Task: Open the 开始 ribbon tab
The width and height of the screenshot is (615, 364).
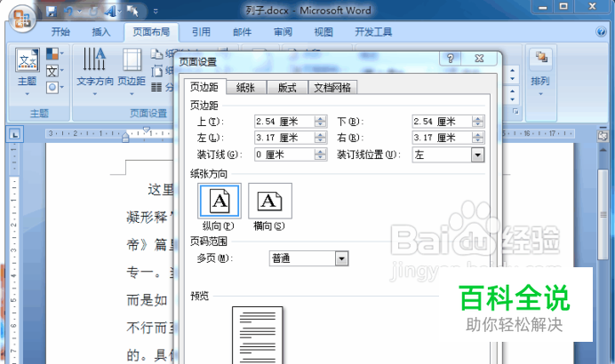Action: 60,32
